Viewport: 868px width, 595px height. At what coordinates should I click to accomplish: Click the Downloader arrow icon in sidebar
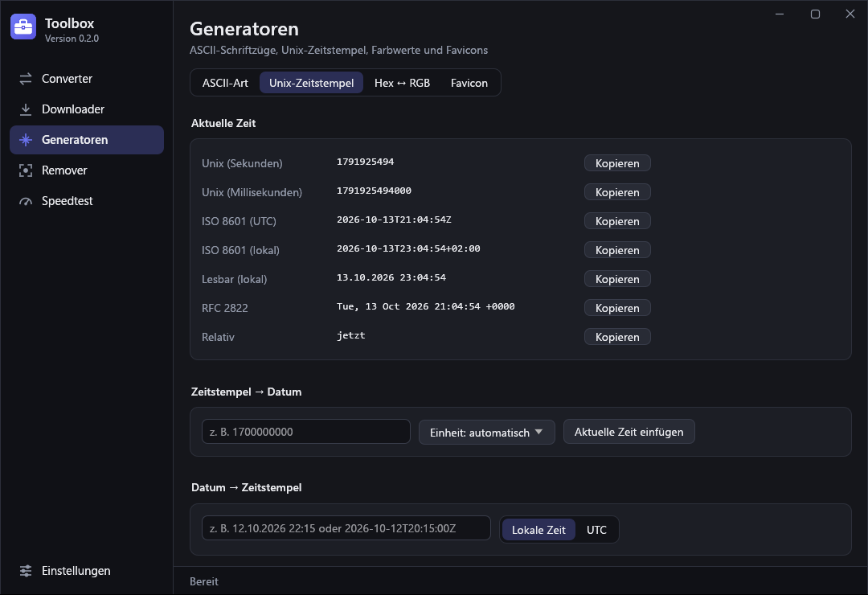point(26,109)
